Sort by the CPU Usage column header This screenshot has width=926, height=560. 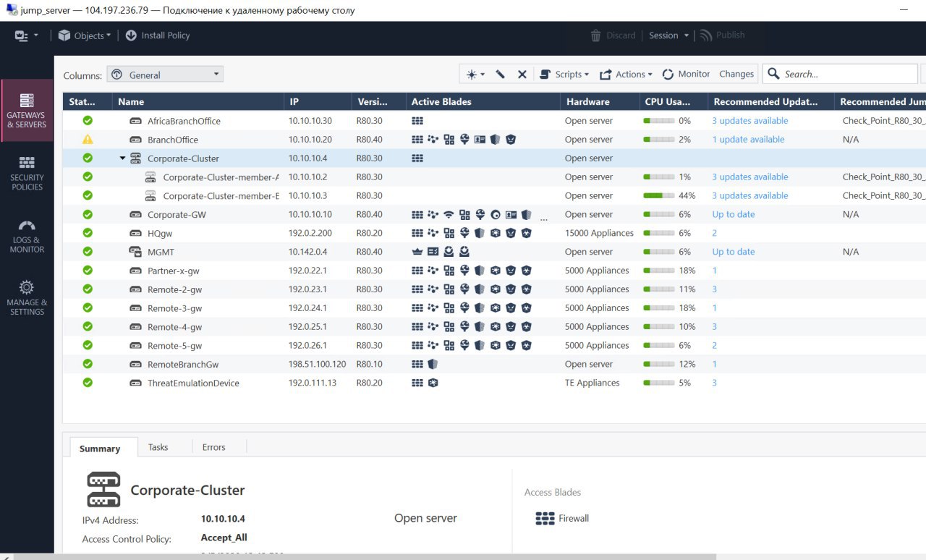coord(673,102)
